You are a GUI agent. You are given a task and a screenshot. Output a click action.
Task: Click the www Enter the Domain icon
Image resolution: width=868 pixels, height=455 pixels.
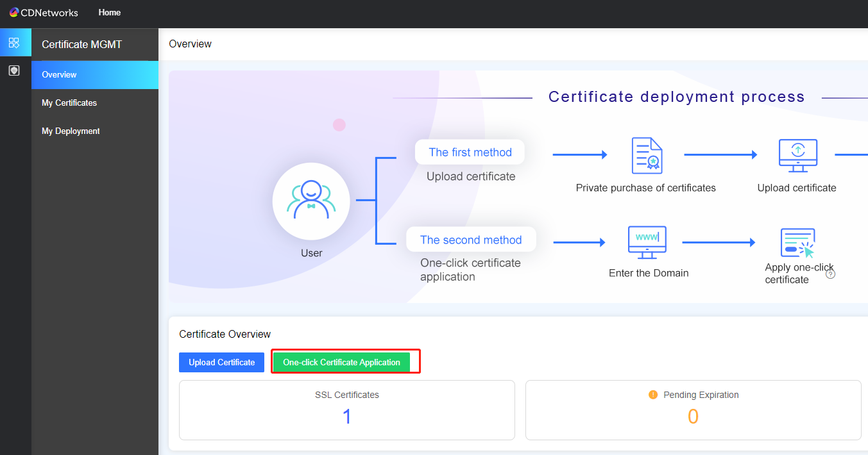point(647,242)
